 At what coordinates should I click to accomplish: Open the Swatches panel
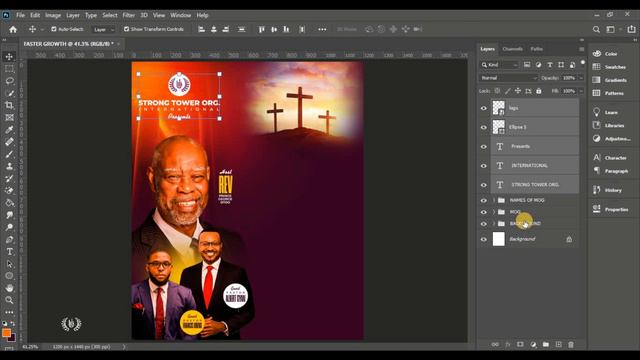(610, 67)
